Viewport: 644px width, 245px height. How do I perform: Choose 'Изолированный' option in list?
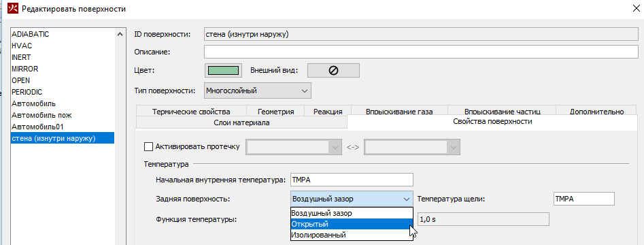(x=351, y=235)
